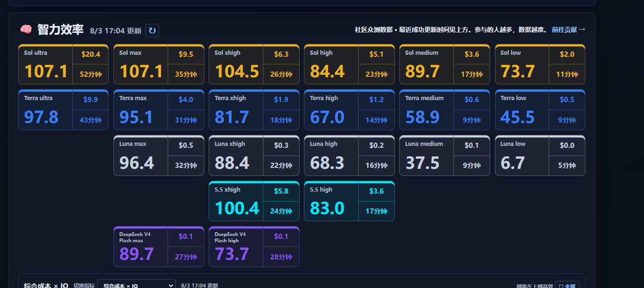This screenshot has height=288, width=644.
Task: Click the brain emoji beside 智力效率
Action: pos(26,30)
